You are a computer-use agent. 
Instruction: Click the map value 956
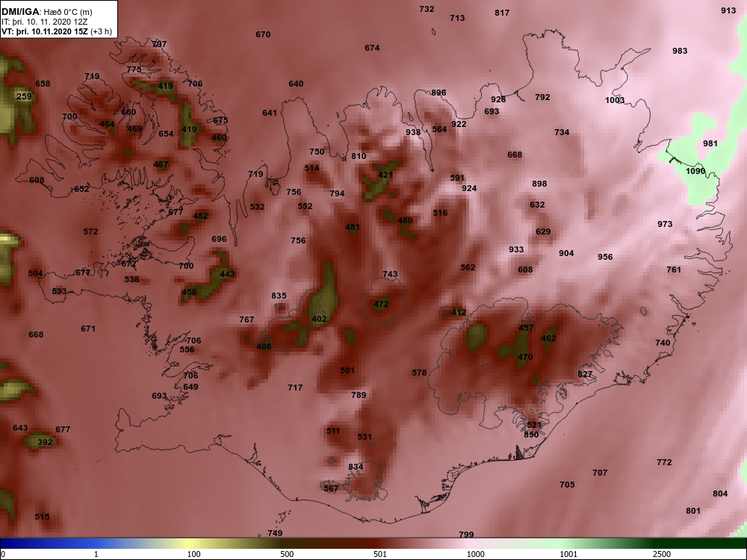click(605, 257)
